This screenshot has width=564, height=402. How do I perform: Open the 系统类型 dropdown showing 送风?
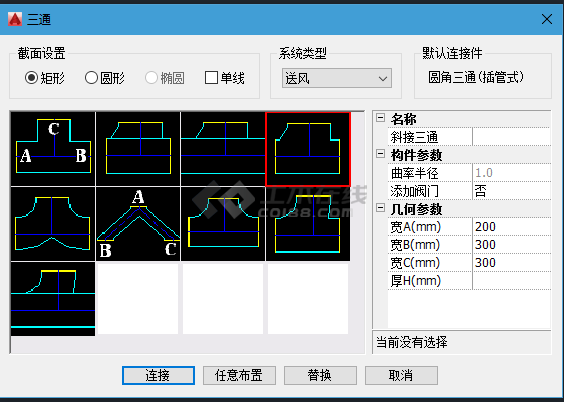337,78
